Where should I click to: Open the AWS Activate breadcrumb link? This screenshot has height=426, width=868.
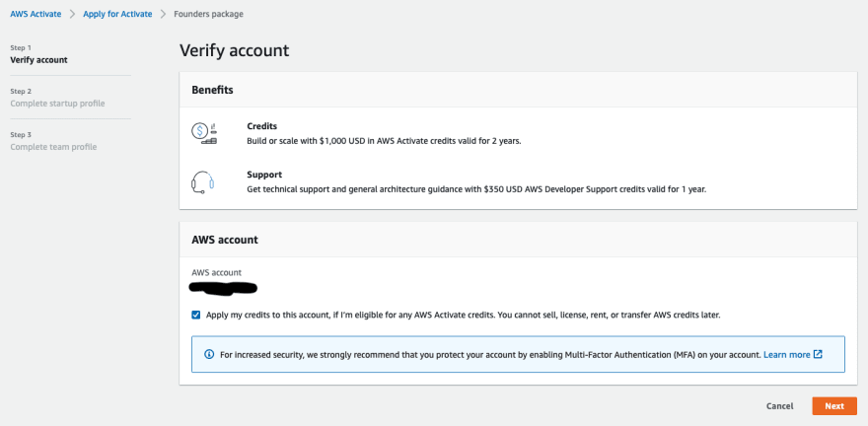36,14
